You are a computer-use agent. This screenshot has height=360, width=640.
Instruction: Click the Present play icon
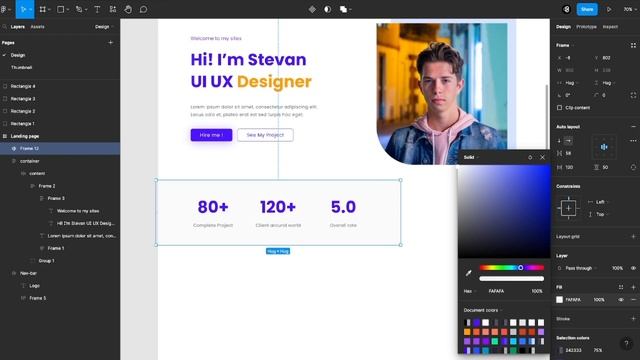pos(609,9)
